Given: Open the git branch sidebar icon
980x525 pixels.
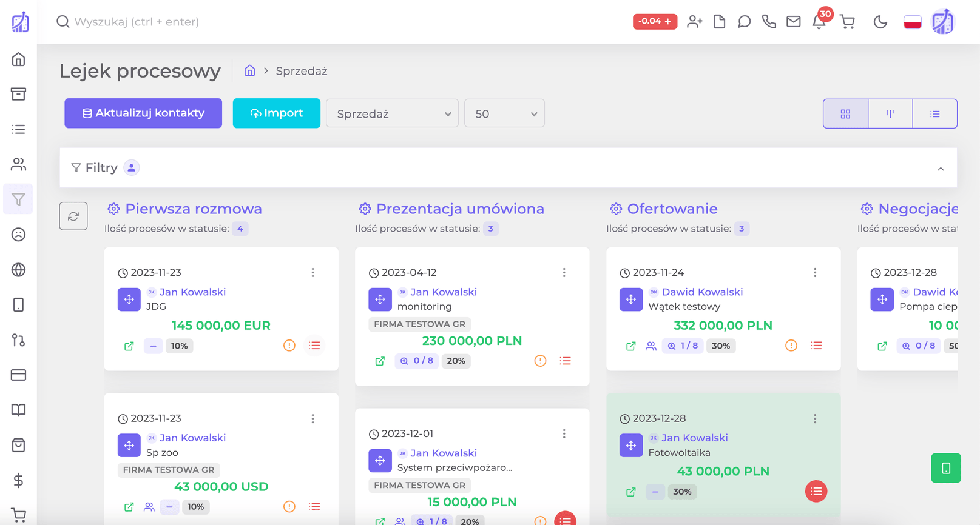Looking at the screenshot, I should (18, 340).
